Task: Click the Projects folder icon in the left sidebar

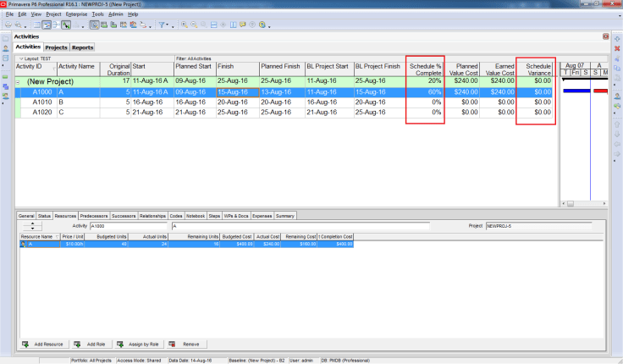Action: [6, 39]
